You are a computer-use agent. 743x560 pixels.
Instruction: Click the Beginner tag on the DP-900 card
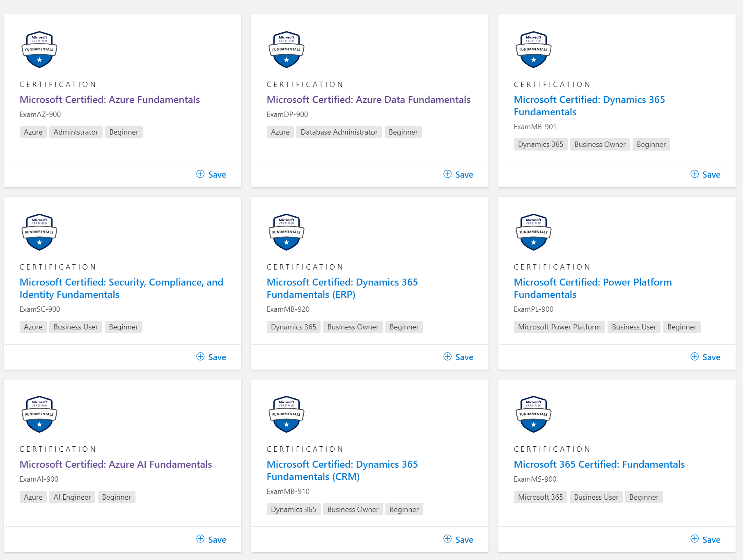tap(403, 132)
